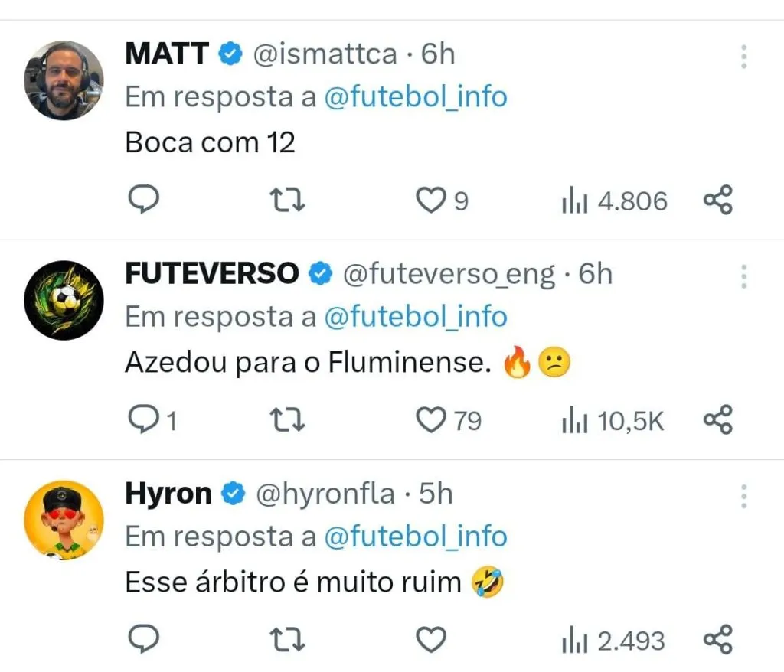The image size is (784, 672).
Task: Retweet MATT's "Boca com 12" tweet
Action: pos(289,201)
